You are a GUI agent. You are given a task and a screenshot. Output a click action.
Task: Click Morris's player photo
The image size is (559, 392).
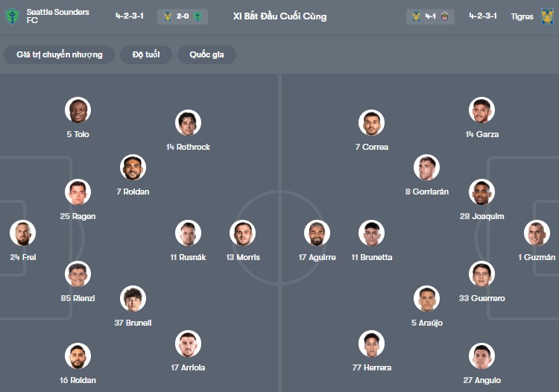[243, 233]
